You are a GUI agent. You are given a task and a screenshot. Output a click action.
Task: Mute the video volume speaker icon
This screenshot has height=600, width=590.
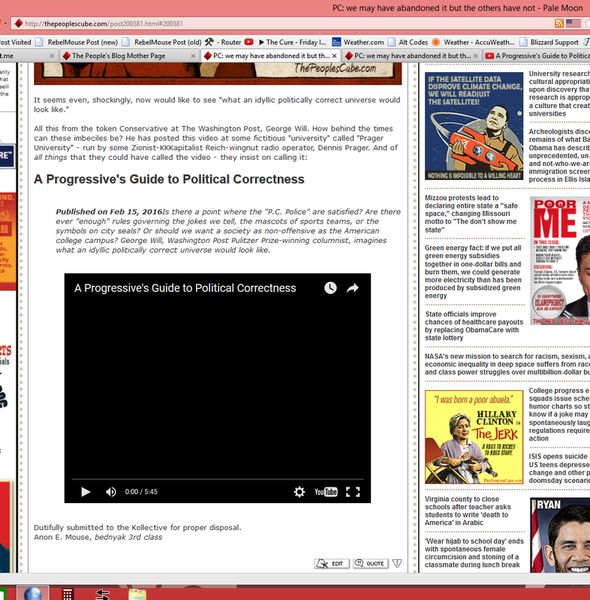click(x=111, y=492)
